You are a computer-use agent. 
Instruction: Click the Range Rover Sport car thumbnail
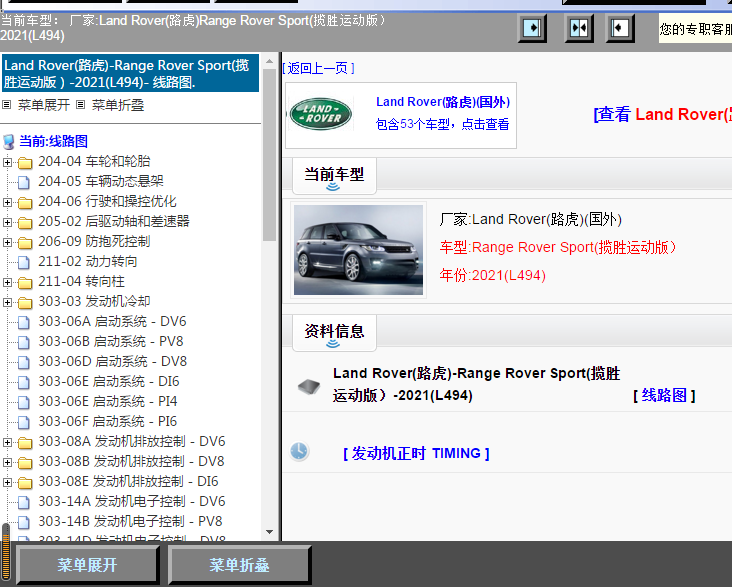tap(359, 250)
